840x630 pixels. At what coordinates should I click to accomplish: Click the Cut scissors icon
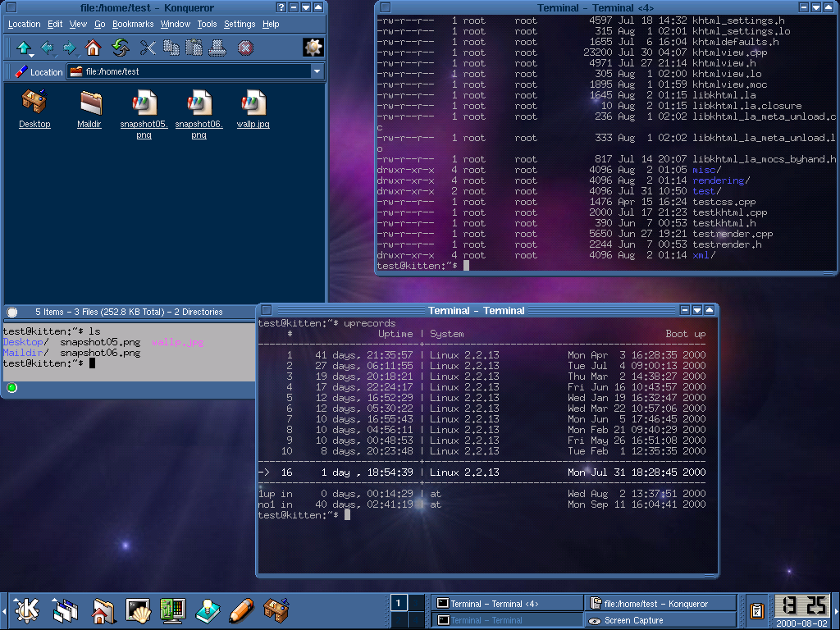click(148, 48)
